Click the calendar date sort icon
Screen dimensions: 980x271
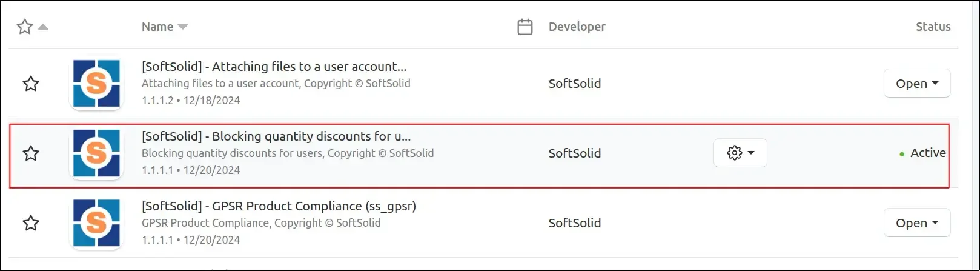coord(525,27)
